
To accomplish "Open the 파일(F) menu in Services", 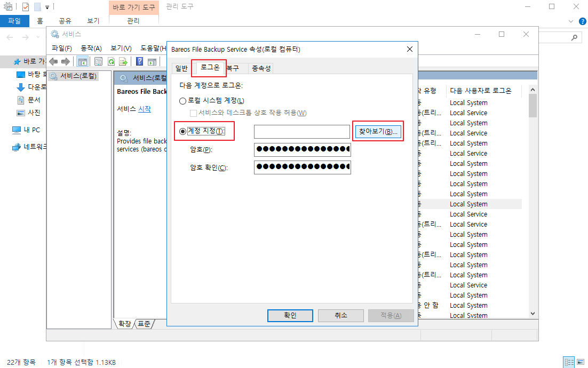I will click(62, 49).
